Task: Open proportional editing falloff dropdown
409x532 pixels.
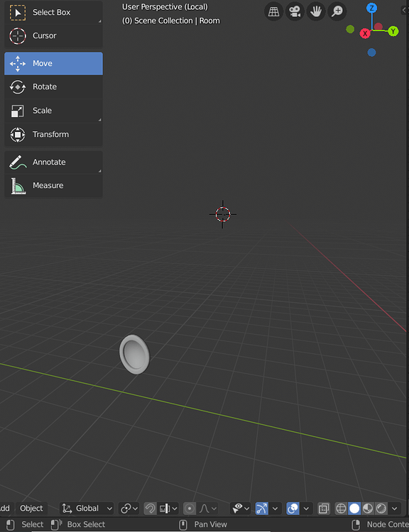Action: (207, 509)
